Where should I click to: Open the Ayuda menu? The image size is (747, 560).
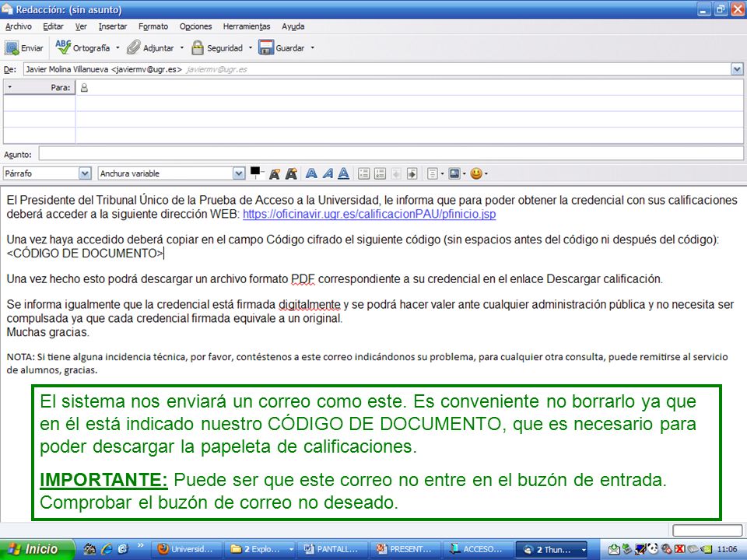click(x=293, y=26)
